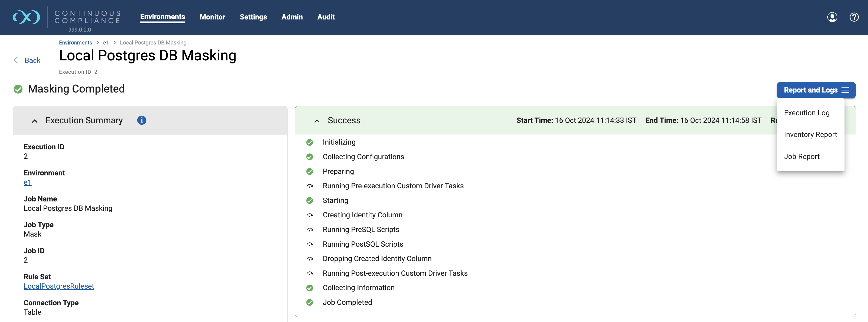
Task: Switch to the Monitor tab
Action: click(x=212, y=17)
